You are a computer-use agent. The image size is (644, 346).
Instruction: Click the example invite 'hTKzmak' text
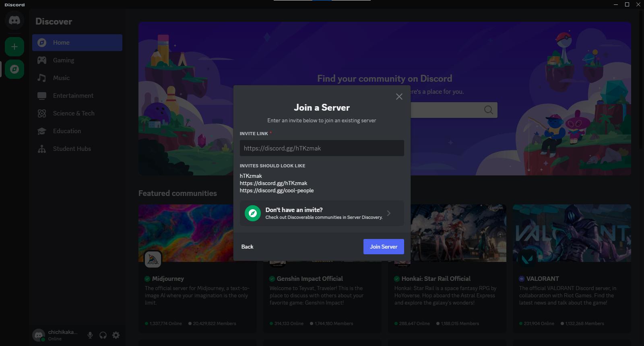251,176
